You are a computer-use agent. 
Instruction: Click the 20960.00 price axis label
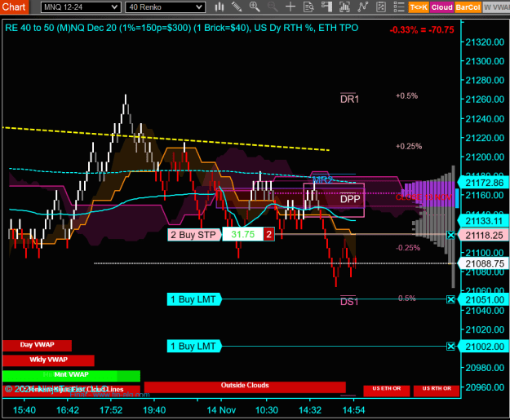coord(485,387)
